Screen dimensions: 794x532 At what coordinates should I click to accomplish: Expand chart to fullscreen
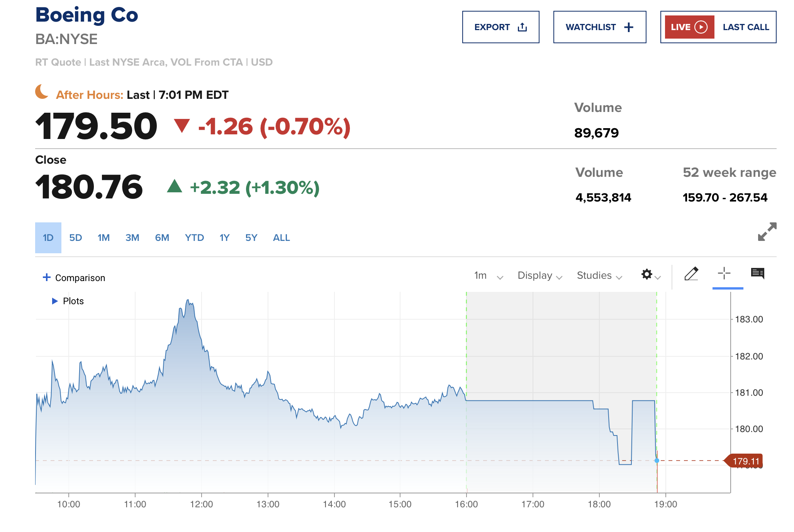click(x=767, y=232)
